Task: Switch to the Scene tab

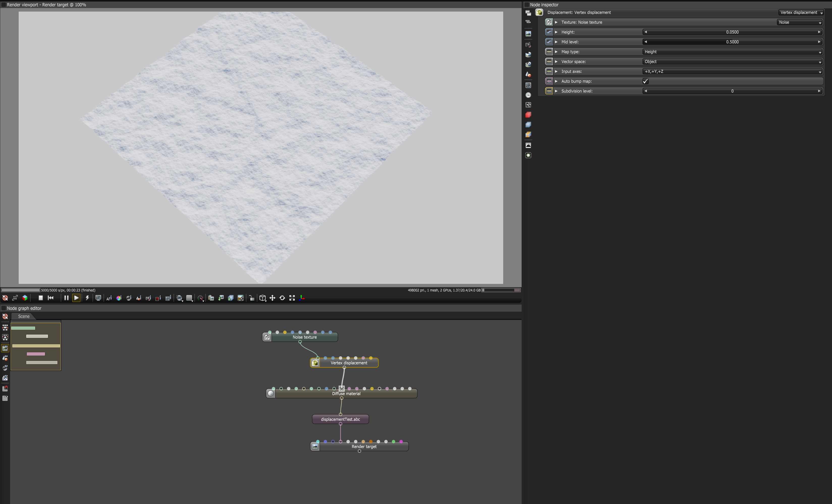Action: pyautogui.click(x=24, y=316)
